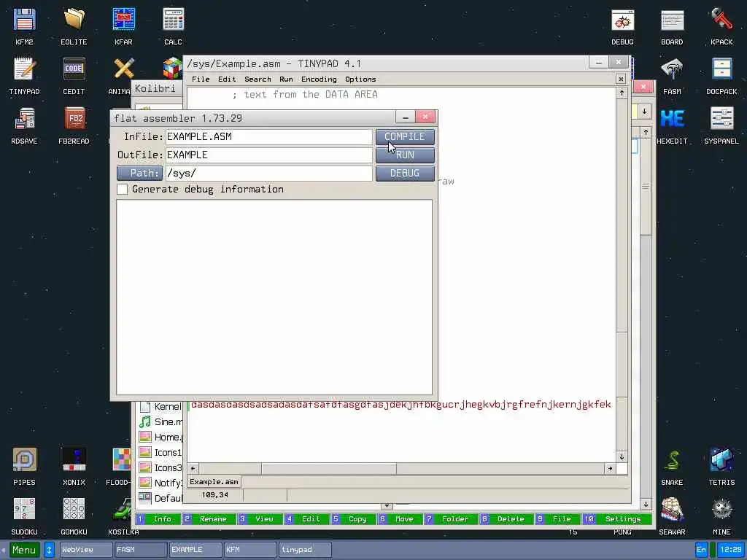Screen dimensions: 747x560
Task: Click the taskbar blue arrows toggle icon
Action: [49, 550]
